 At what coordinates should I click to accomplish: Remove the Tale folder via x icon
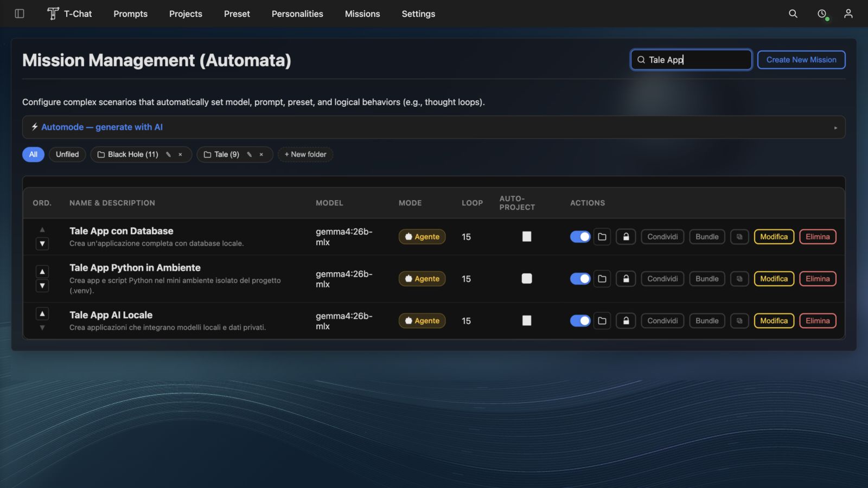coord(261,155)
